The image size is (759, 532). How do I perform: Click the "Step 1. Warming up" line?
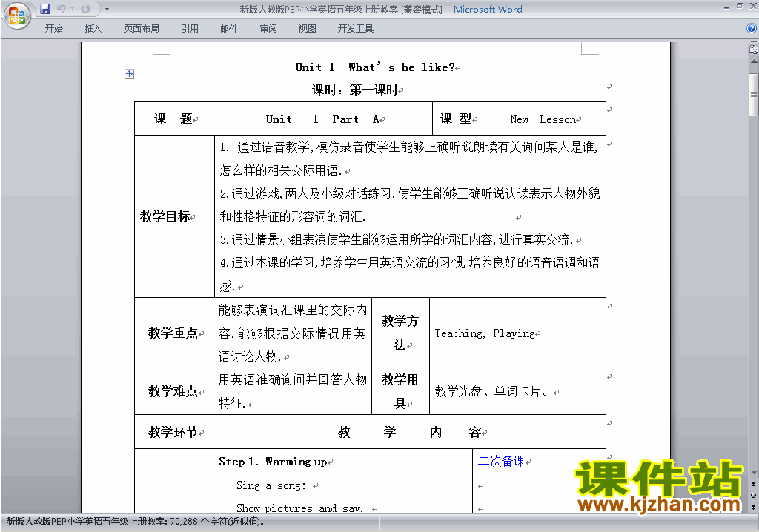273,462
